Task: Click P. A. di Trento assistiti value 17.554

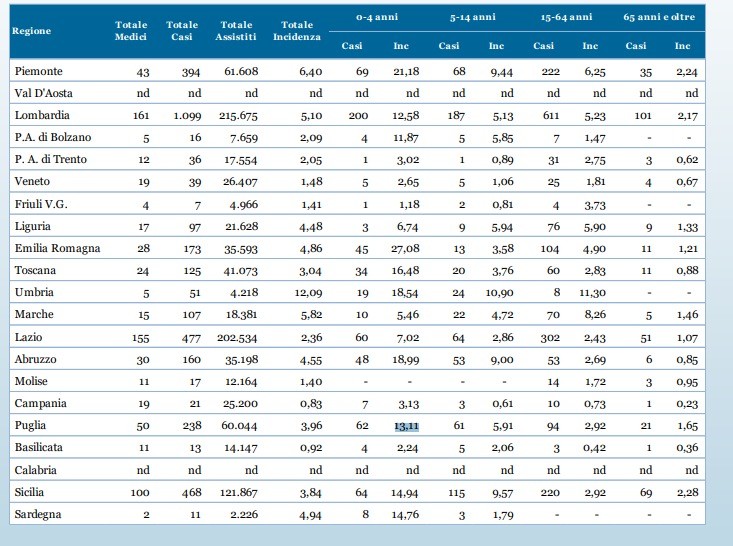Action: [x=241, y=160]
